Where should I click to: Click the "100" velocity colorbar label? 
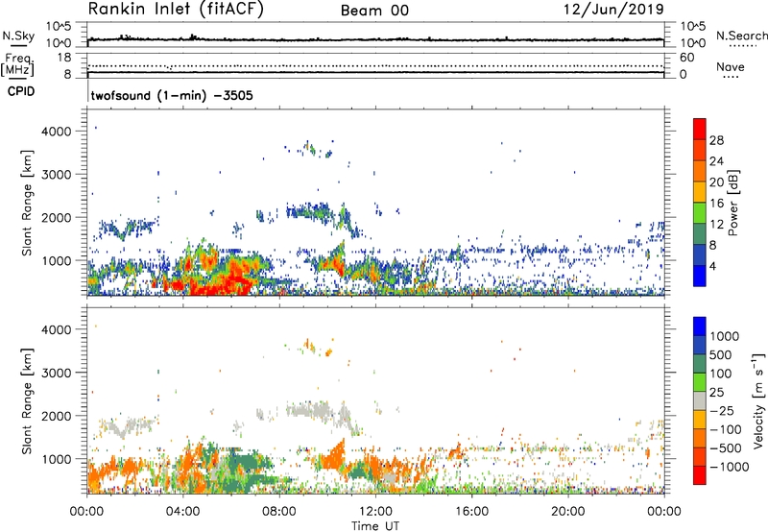(721, 374)
